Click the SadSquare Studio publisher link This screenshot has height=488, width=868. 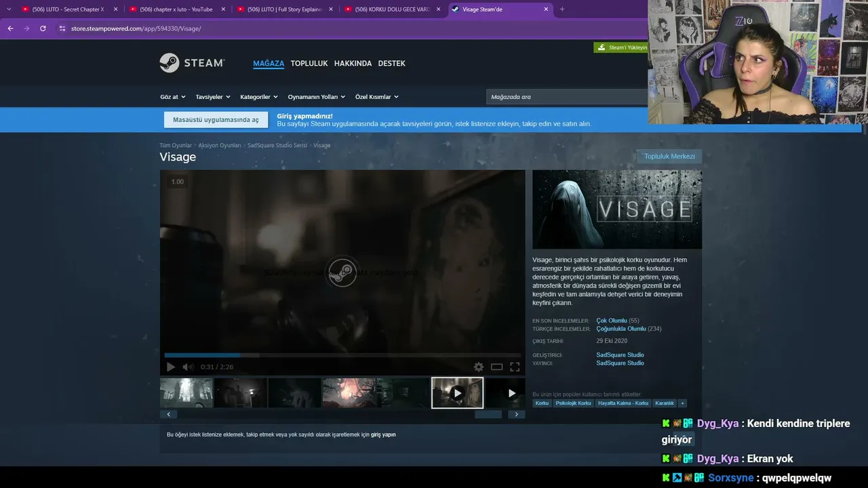[x=620, y=363]
